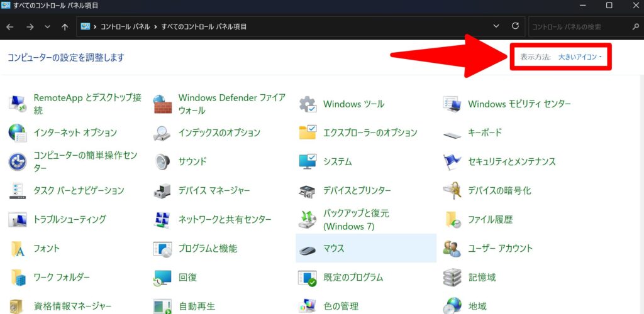Open the Windows ツール gear icon
Screen dimensions: 644x314
307,104
